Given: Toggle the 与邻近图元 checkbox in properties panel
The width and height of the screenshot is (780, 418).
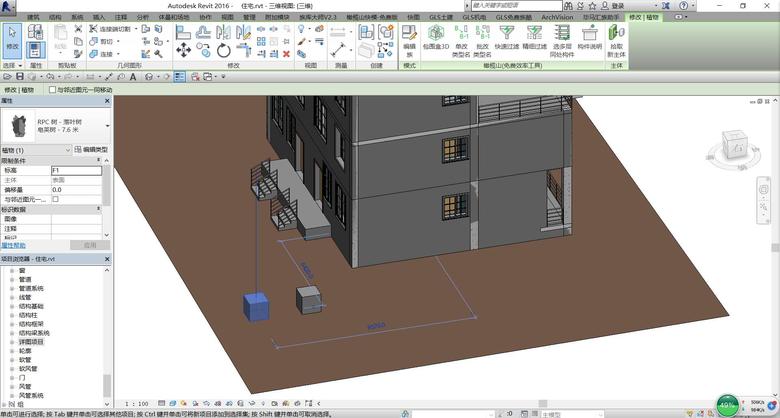Looking at the screenshot, I should (55, 199).
